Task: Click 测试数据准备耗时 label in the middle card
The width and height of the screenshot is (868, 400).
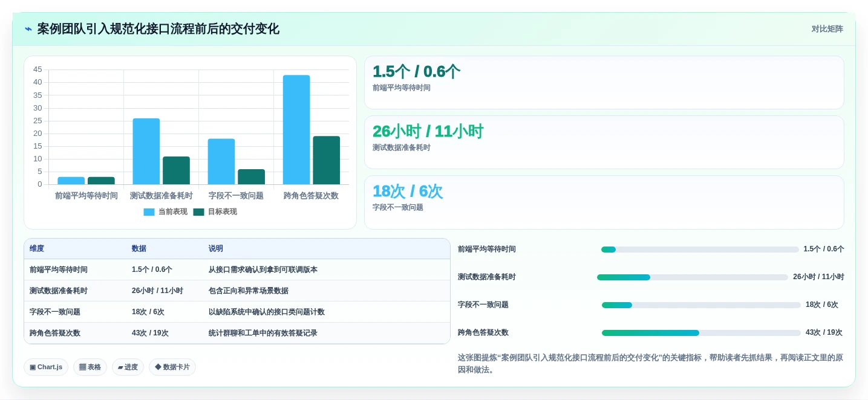Action: coord(402,147)
